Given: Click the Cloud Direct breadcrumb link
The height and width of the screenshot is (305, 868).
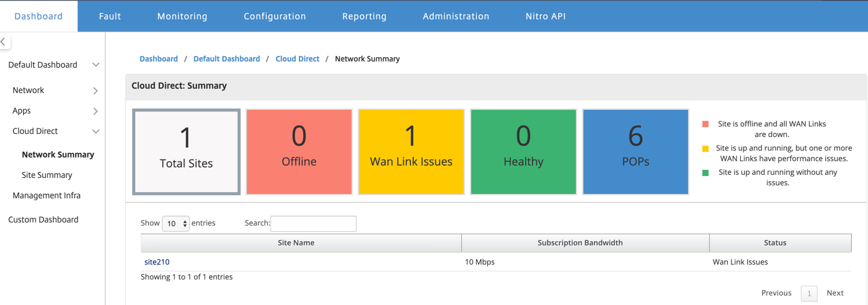Looking at the screenshot, I should click(x=298, y=59).
